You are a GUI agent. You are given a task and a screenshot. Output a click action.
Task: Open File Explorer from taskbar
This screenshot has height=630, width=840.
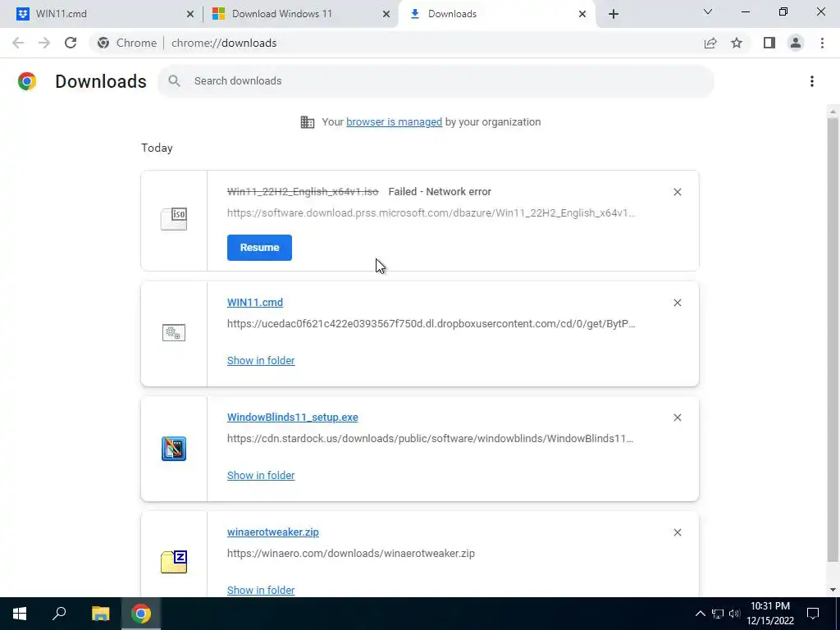pos(100,614)
